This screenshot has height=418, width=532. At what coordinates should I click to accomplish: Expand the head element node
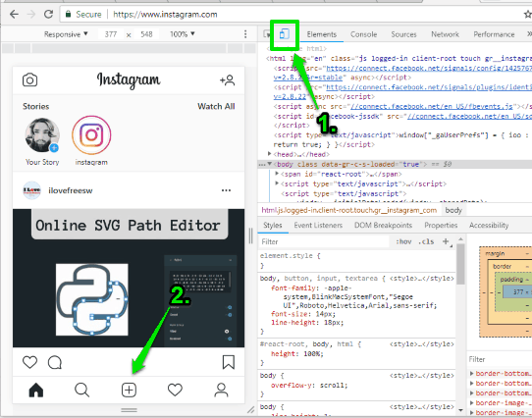(270, 154)
